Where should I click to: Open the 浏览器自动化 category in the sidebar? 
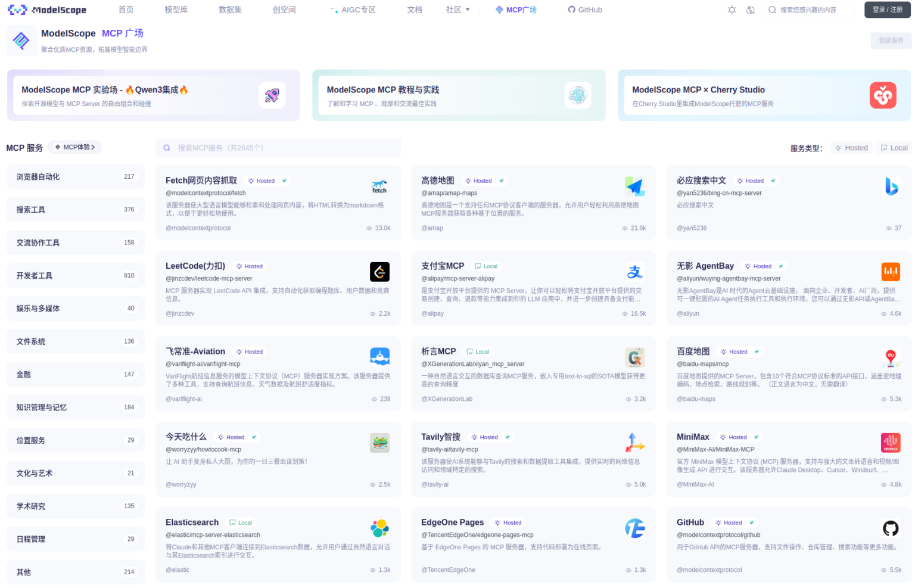(x=75, y=176)
